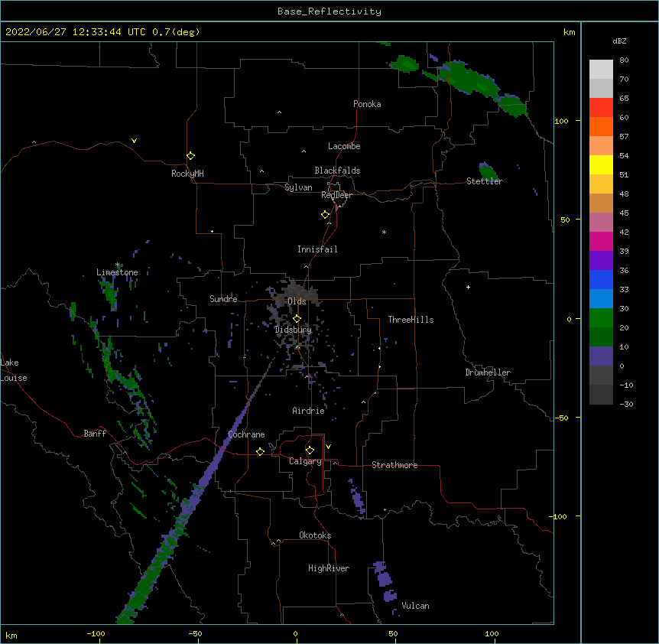The image size is (659, 644).
Task: Click the Calgary city label
Action: (x=305, y=461)
